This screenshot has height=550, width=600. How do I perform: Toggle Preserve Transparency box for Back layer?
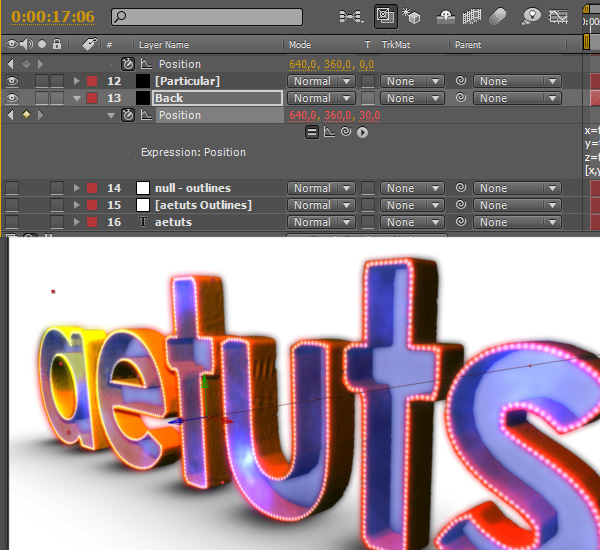click(x=368, y=98)
